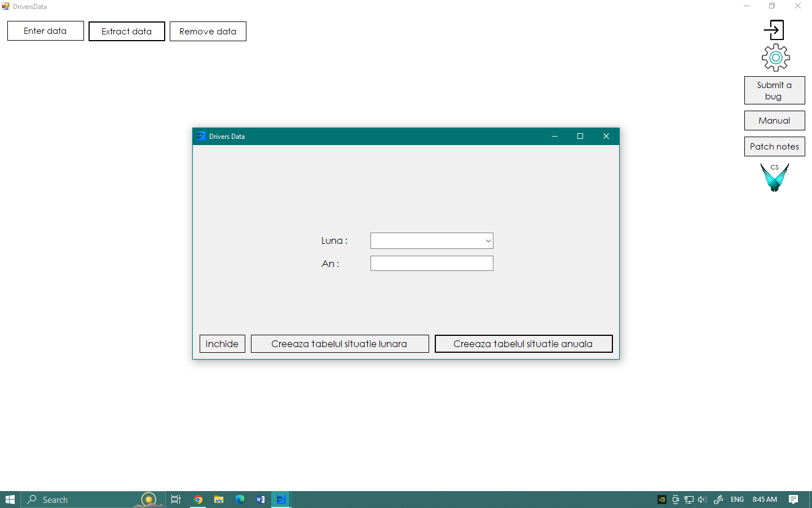Click the Extract data button
The height and width of the screenshot is (508, 812).
click(127, 32)
